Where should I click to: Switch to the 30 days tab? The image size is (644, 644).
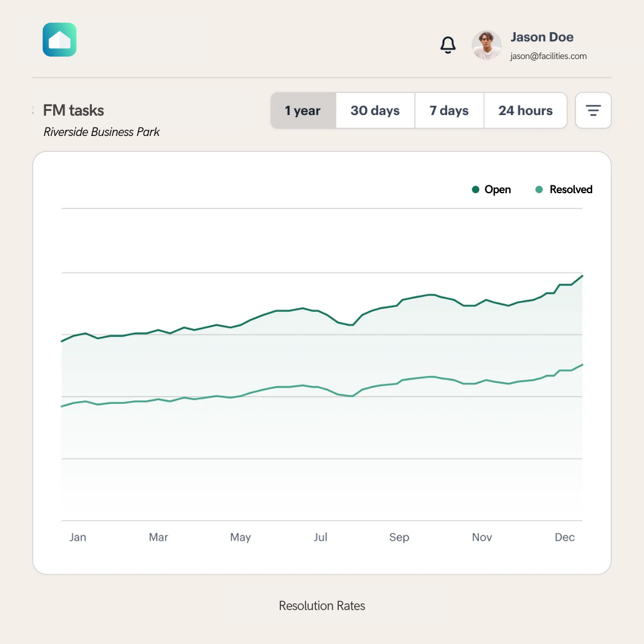coord(375,110)
